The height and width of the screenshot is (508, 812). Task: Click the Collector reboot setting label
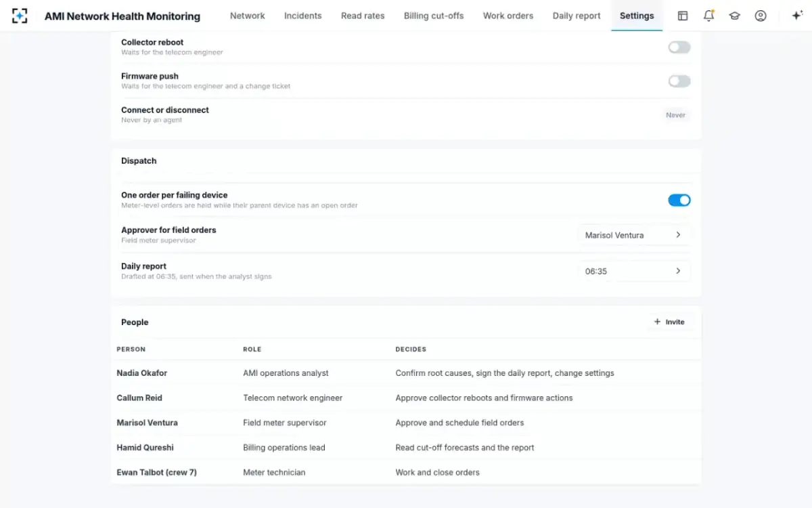(x=152, y=42)
